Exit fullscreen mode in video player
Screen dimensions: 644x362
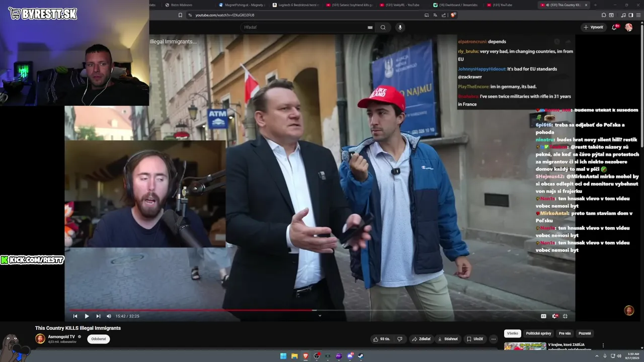(x=565, y=316)
